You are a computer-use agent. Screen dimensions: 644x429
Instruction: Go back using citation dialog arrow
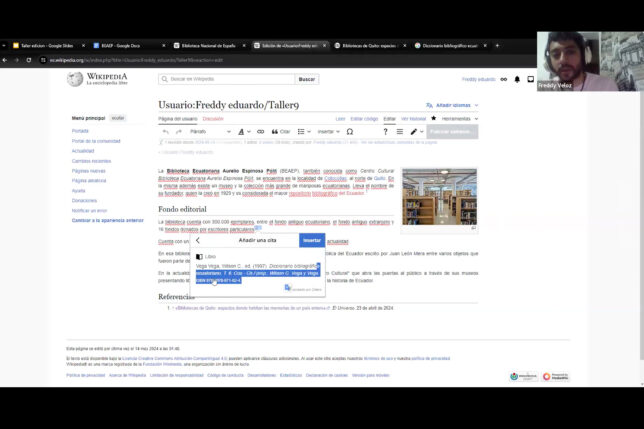point(198,240)
